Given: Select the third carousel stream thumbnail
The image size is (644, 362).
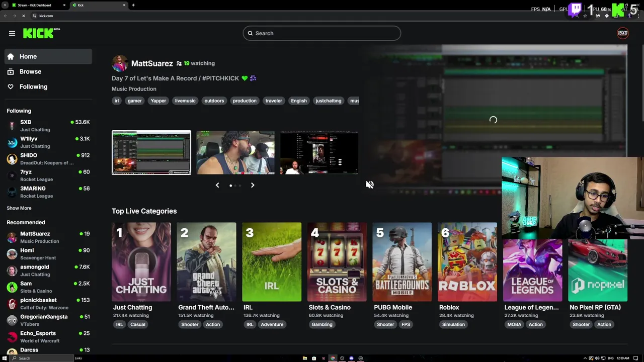Looking at the screenshot, I should [319, 152].
